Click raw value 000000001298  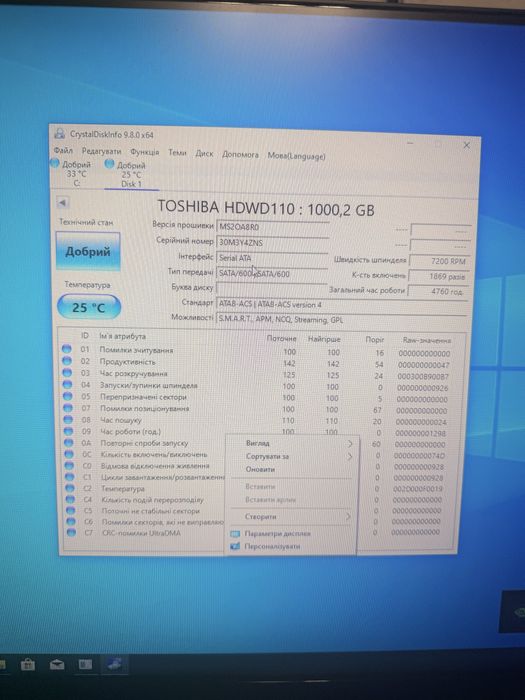coord(421,433)
